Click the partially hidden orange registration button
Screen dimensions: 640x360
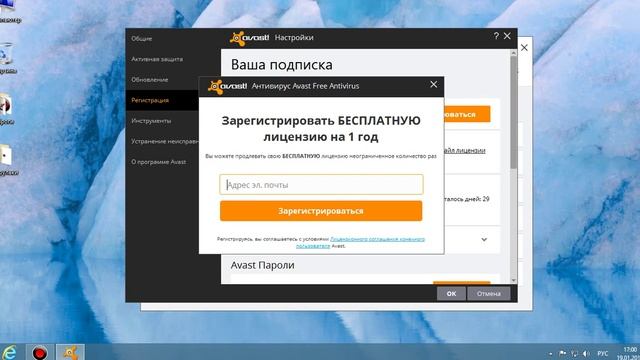pos(467,114)
